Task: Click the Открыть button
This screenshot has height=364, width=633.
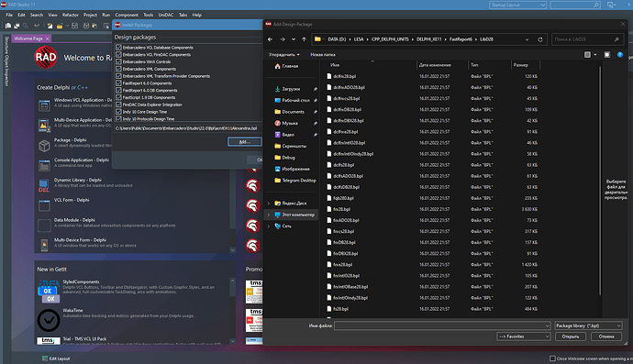Action: coord(571,336)
